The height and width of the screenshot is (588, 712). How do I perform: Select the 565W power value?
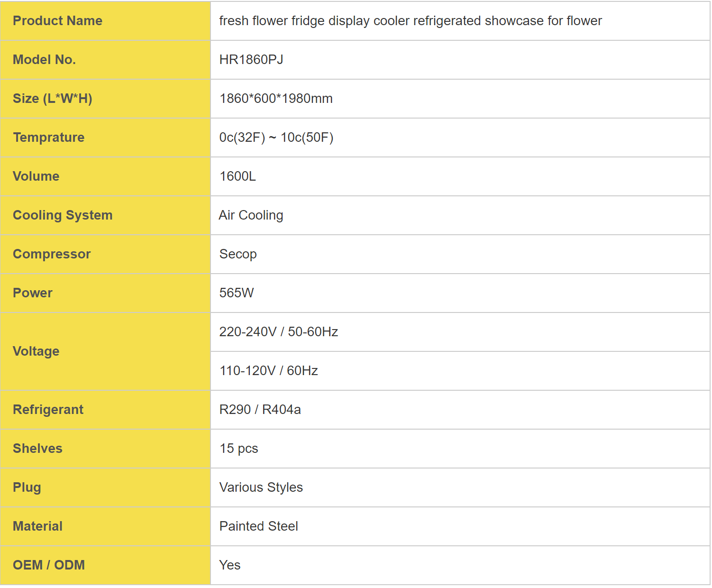point(237,293)
